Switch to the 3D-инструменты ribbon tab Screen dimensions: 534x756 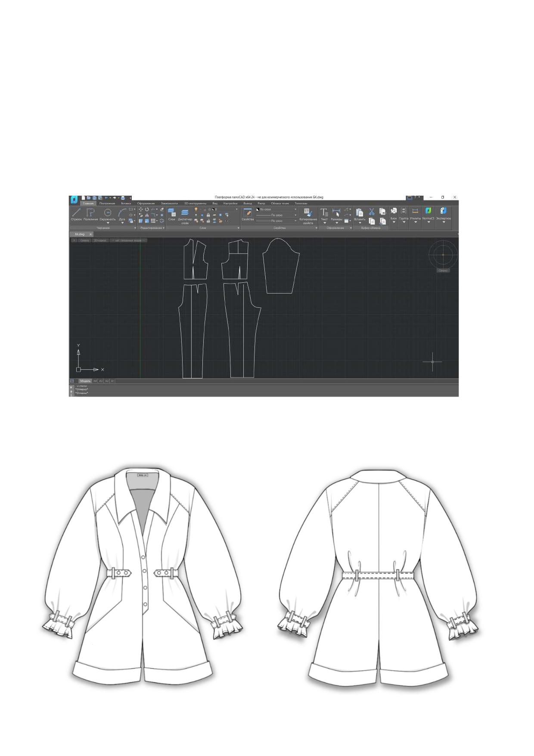click(196, 203)
